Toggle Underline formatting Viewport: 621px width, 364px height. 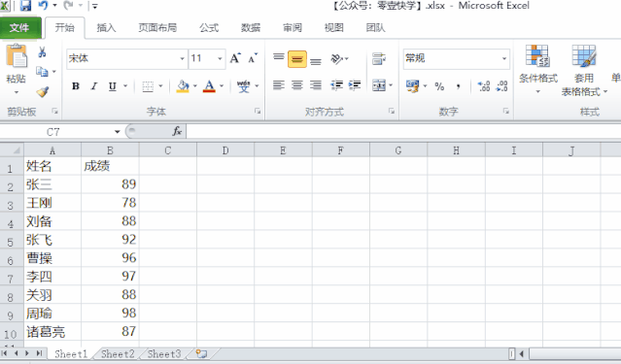click(113, 86)
